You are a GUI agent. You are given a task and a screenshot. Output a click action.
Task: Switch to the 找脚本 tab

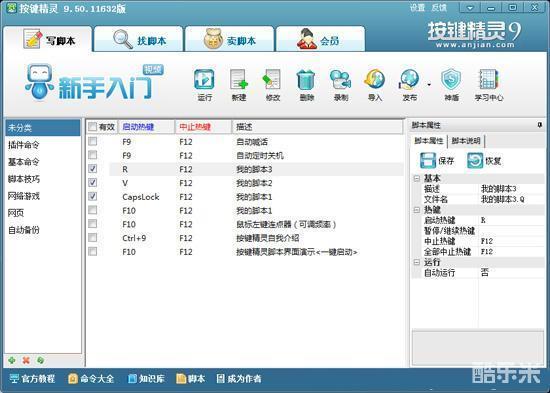point(139,39)
